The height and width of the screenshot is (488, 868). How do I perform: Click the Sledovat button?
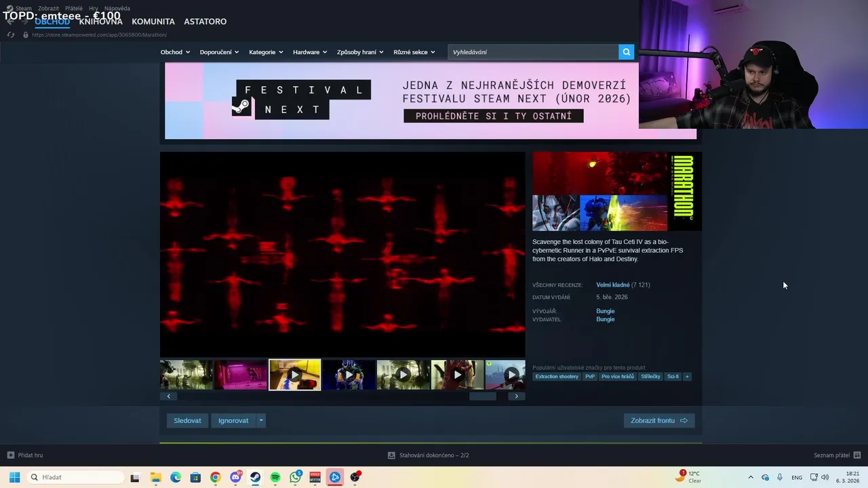[187, 421]
